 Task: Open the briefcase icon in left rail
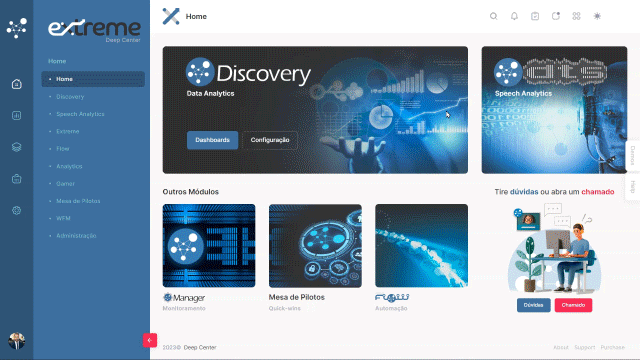(x=17, y=179)
